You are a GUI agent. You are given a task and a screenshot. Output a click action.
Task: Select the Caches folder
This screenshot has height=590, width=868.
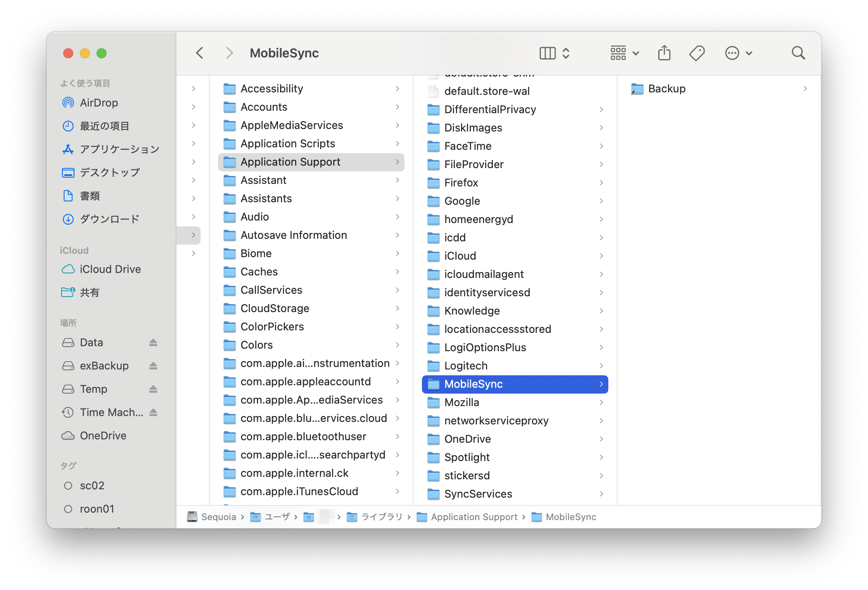point(259,272)
